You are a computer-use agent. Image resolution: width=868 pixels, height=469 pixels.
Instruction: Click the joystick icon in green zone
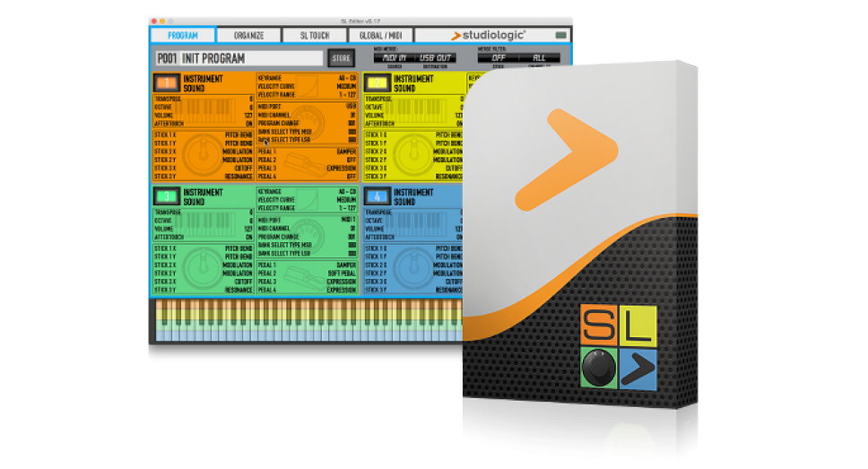[x=202, y=266]
